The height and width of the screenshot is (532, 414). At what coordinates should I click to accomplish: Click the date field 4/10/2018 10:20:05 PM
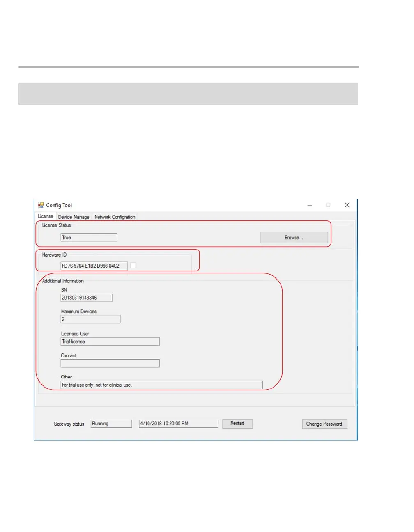coord(179,424)
